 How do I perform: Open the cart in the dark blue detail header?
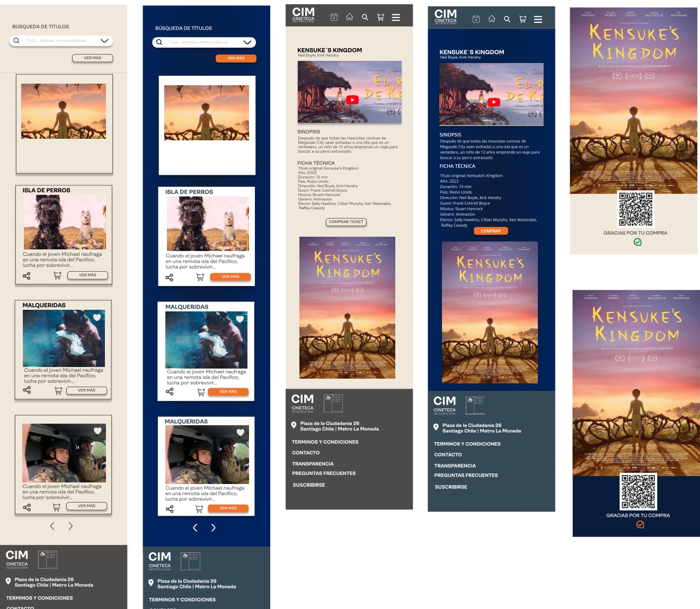point(522,19)
